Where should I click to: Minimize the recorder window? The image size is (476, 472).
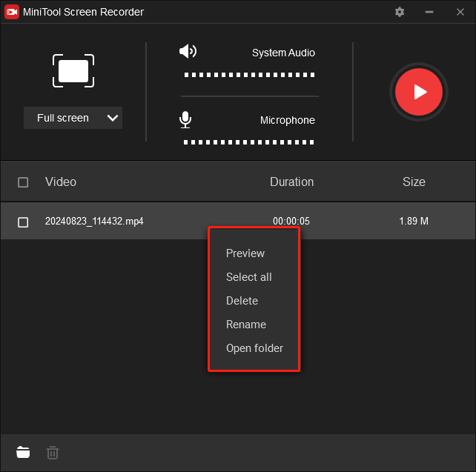[x=429, y=12]
